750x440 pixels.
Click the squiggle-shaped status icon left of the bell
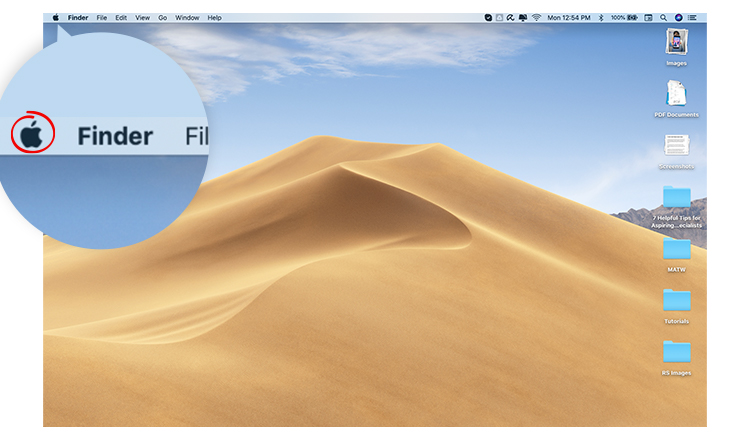click(x=511, y=18)
